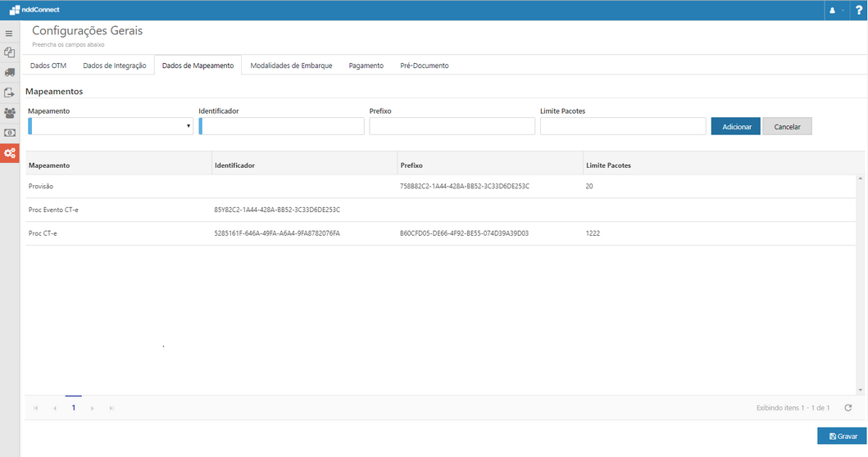
Task: Click the Limite Pacotes input field
Action: click(x=623, y=126)
